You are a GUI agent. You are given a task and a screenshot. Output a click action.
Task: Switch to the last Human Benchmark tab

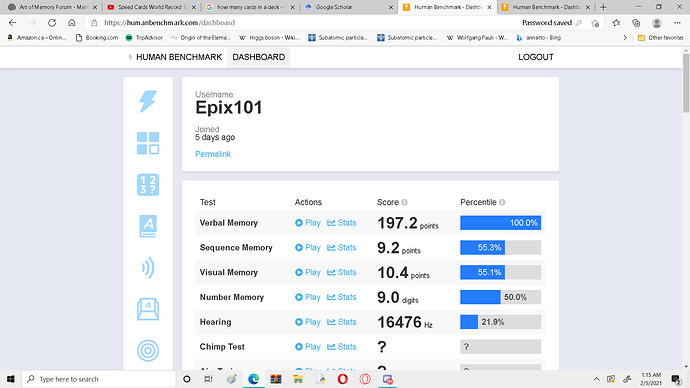[x=546, y=7]
